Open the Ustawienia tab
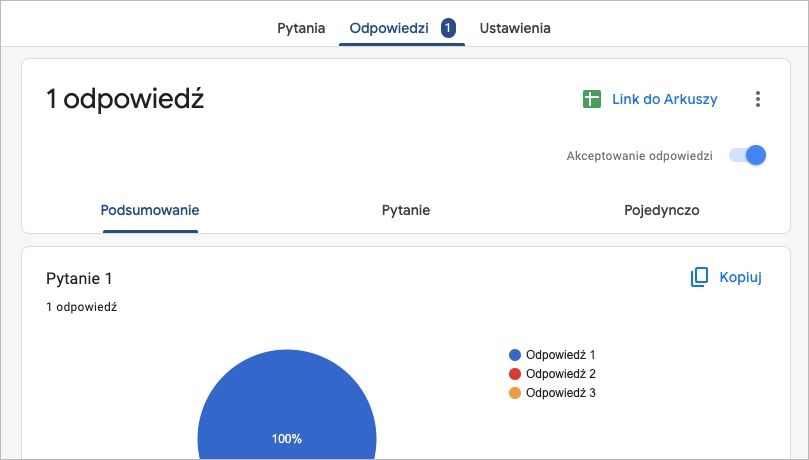 [x=515, y=28]
